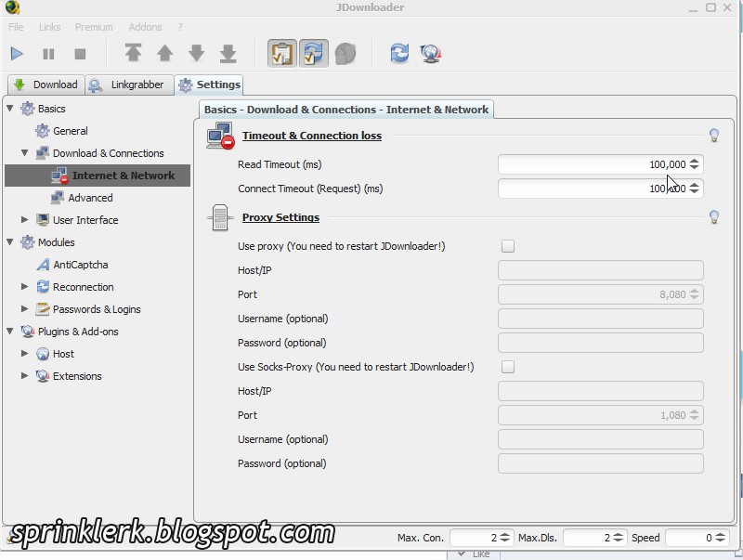
Task: Expand the Extensions node
Action: click(x=25, y=376)
